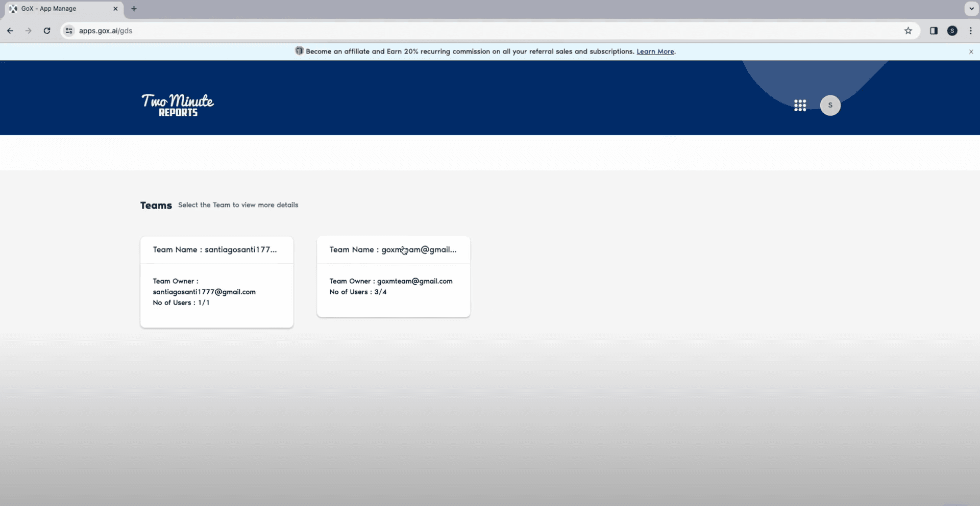980x506 pixels.
Task: Click Select the Team to view more details
Action: point(238,205)
